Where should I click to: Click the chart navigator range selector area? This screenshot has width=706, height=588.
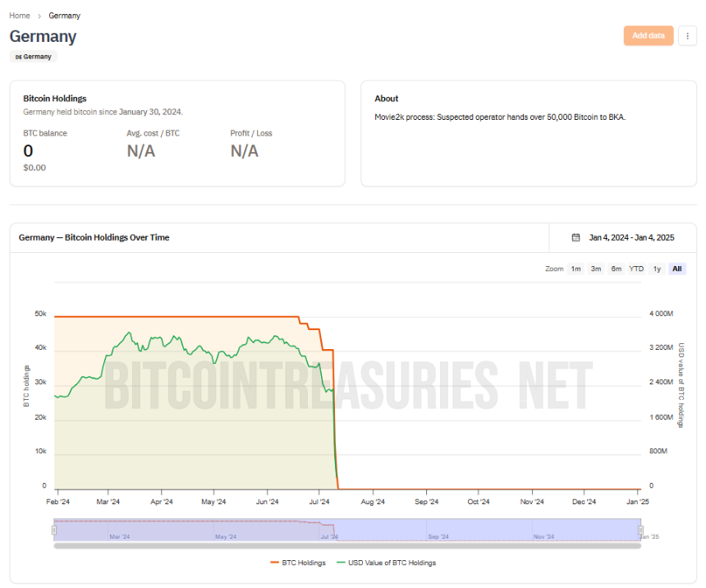click(347, 530)
